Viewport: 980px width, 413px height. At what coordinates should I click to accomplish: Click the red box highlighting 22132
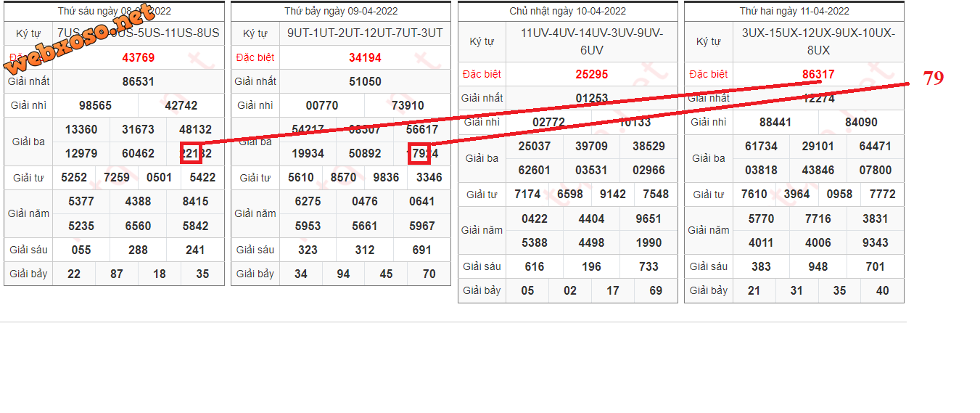tap(191, 153)
